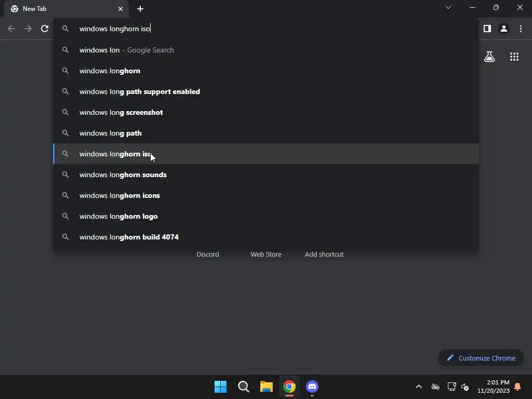This screenshot has width=532, height=399.
Task: Pick 'windows longhorn sounds' suggestion
Action: pyautogui.click(x=266, y=175)
